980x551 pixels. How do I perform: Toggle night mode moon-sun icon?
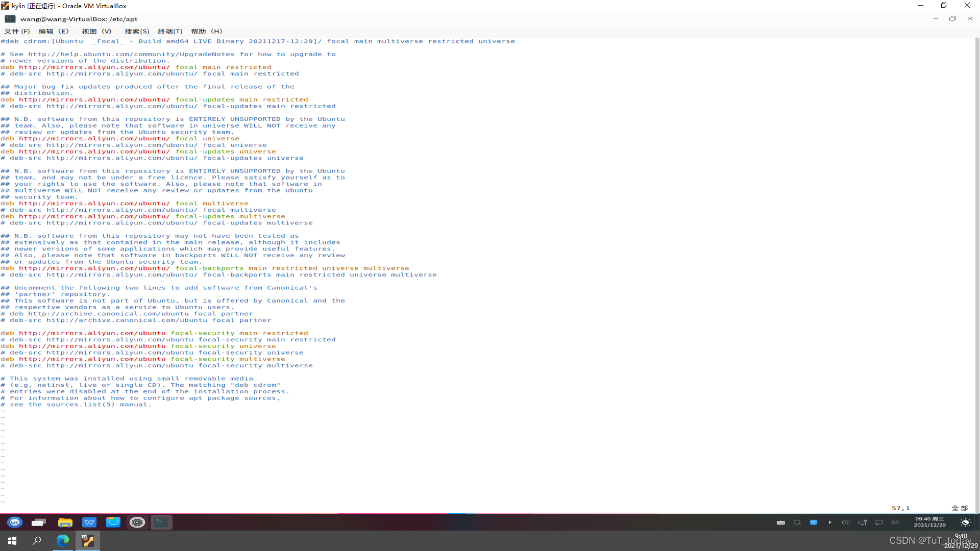point(965,522)
